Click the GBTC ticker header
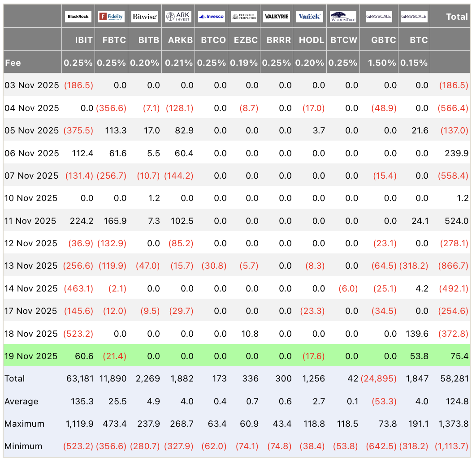476x463 pixels. 384,40
